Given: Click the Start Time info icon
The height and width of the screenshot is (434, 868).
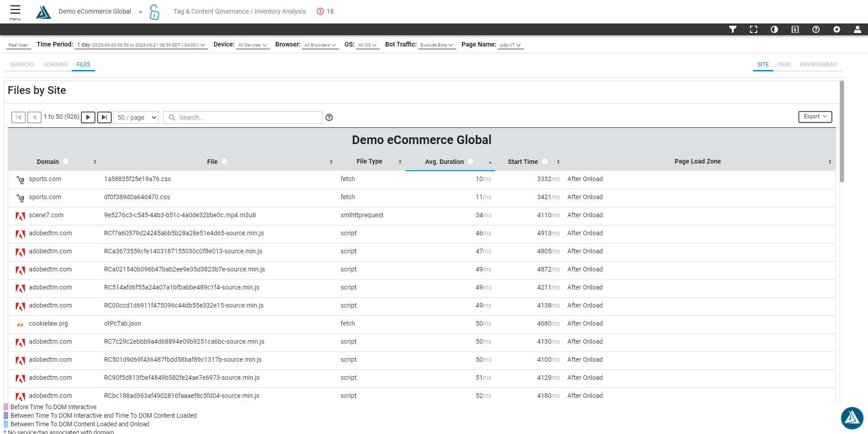Looking at the screenshot, I should pyautogui.click(x=545, y=161).
